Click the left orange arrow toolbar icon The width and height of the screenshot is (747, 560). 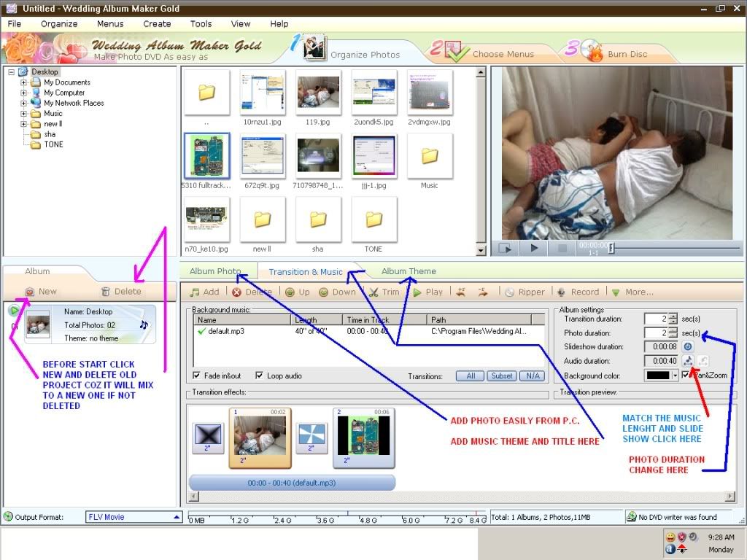tap(461, 292)
